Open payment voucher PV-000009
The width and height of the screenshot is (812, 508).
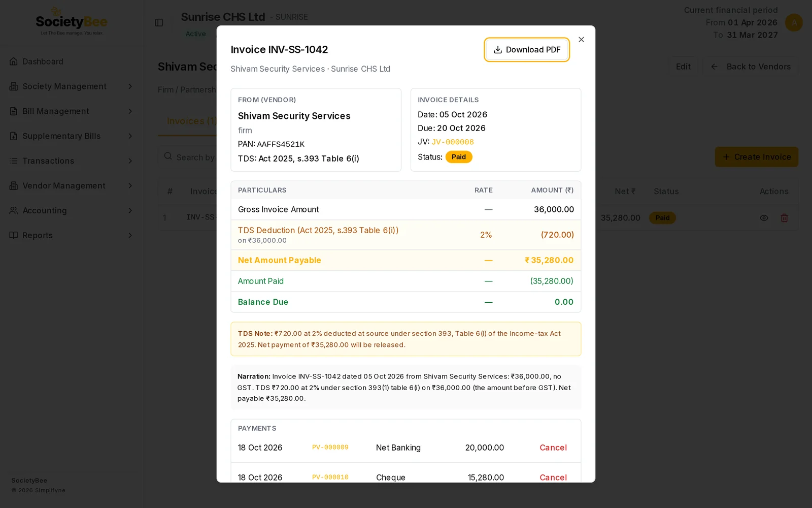pos(330,448)
